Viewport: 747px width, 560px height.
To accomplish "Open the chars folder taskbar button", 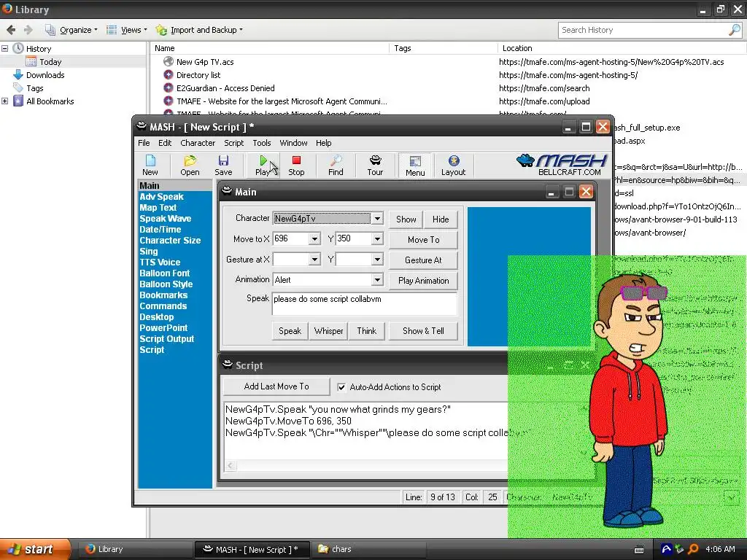I will point(368,549).
